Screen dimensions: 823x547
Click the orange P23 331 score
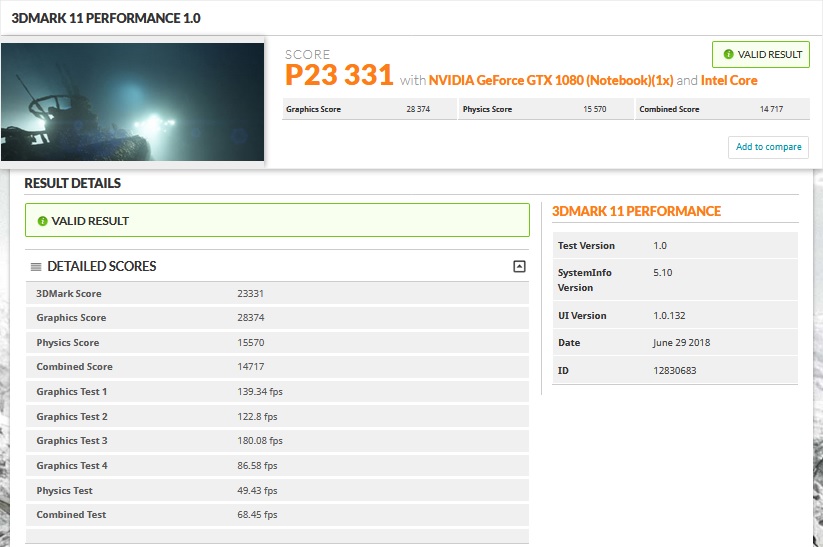tap(339, 76)
